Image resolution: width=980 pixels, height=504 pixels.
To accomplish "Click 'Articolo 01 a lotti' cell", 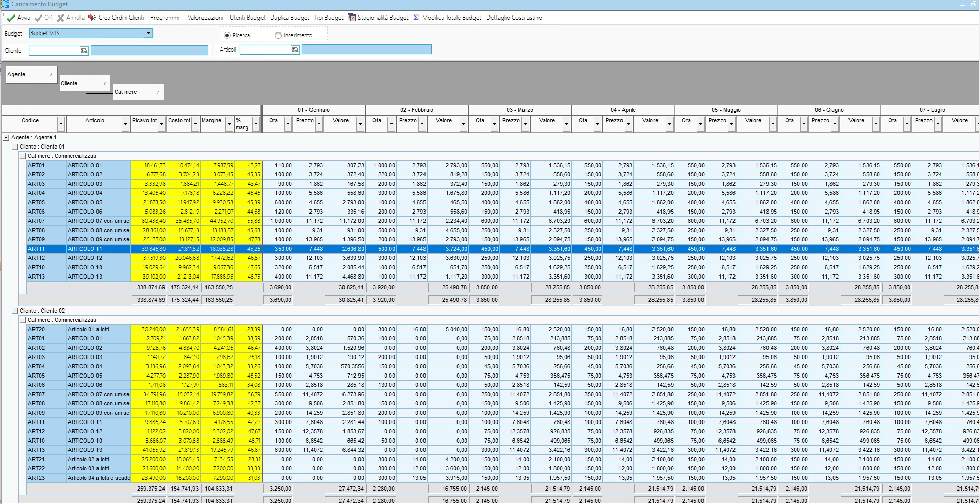I will pos(99,329).
